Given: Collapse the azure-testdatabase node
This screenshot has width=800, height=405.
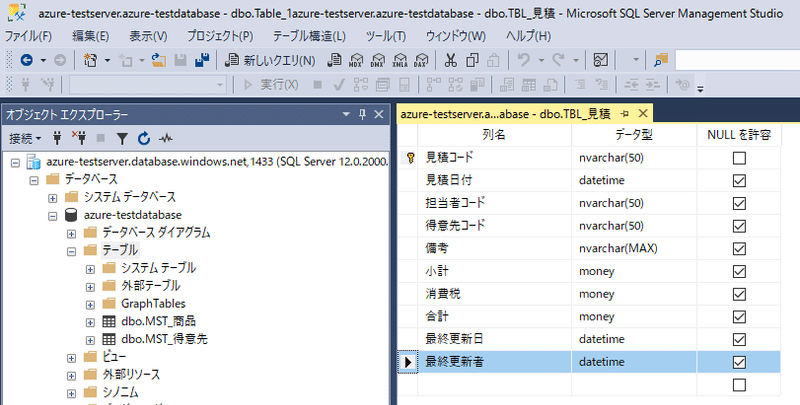Looking at the screenshot, I should click(x=53, y=216).
